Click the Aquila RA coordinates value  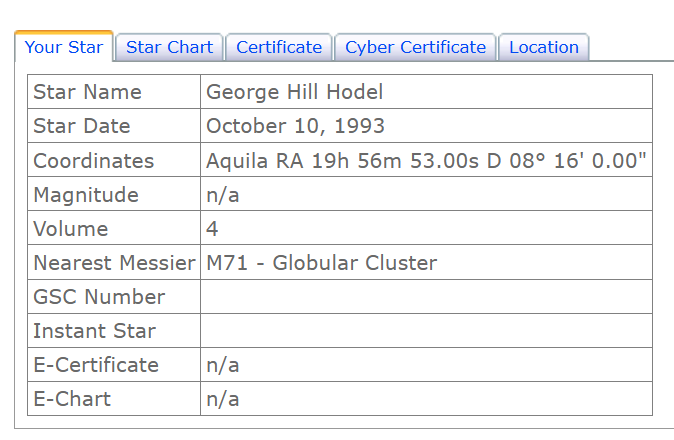pos(426,161)
